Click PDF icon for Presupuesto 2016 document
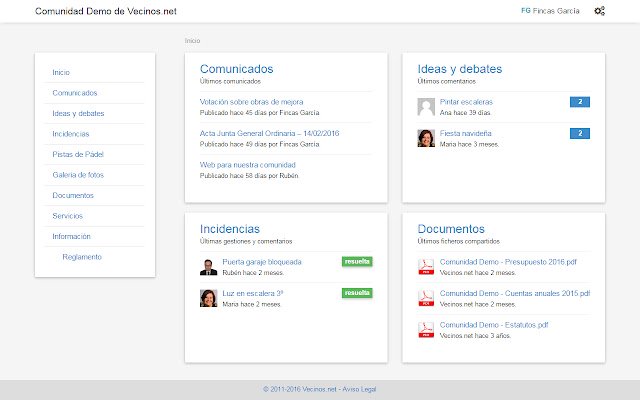Screen dimensions: 640x400 (426, 267)
